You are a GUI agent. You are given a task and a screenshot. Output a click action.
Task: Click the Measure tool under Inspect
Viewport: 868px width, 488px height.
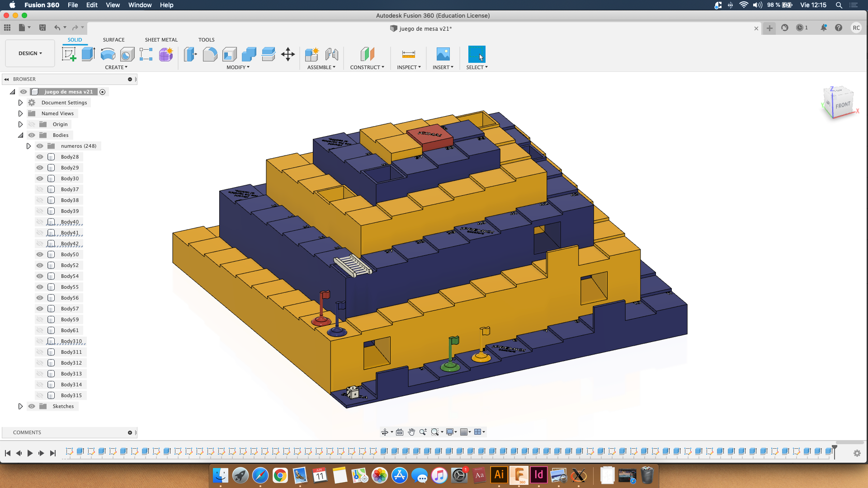coord(408,55)
